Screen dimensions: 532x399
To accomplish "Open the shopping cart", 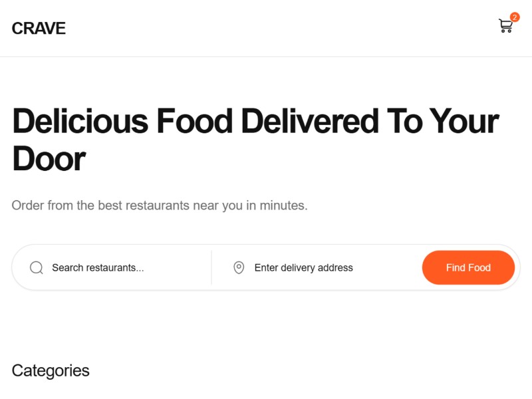I will click(x=505, y=27).
